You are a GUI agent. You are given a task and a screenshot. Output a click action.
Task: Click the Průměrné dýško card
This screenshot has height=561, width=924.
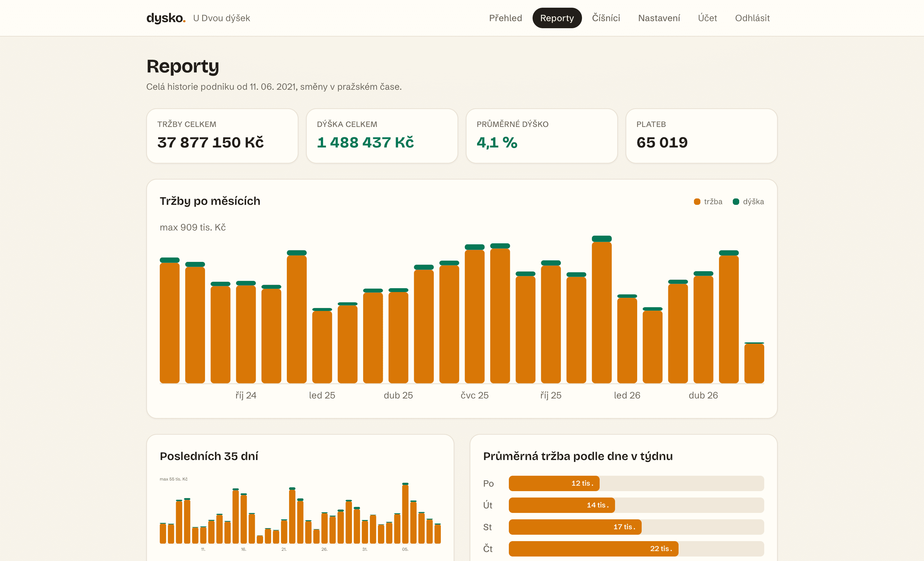click(542, 136)
